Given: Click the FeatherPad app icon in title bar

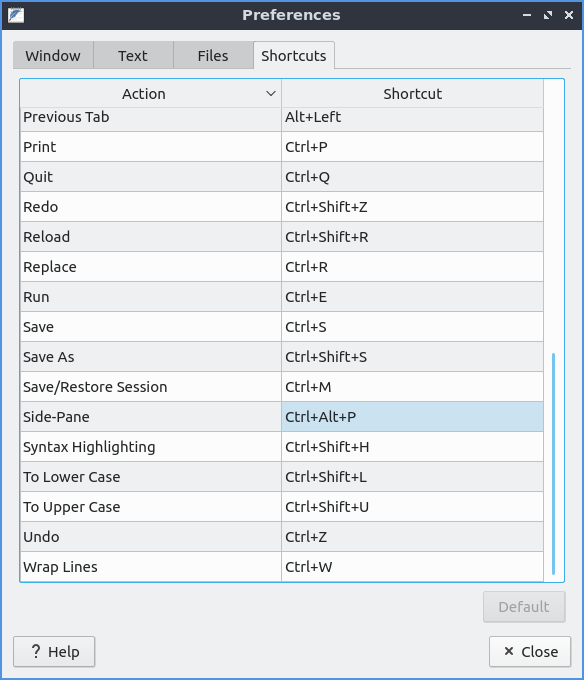Looking at the screenshot, I should point(16,15).
